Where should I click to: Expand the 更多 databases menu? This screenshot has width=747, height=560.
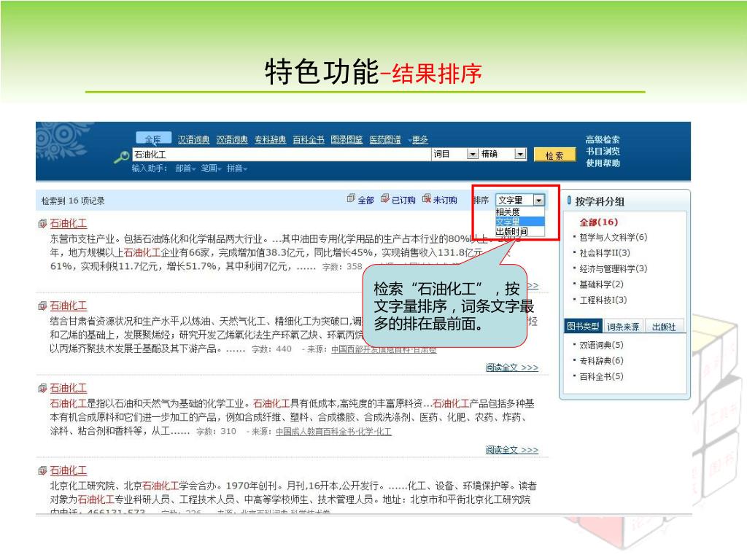tap(418, 139)
